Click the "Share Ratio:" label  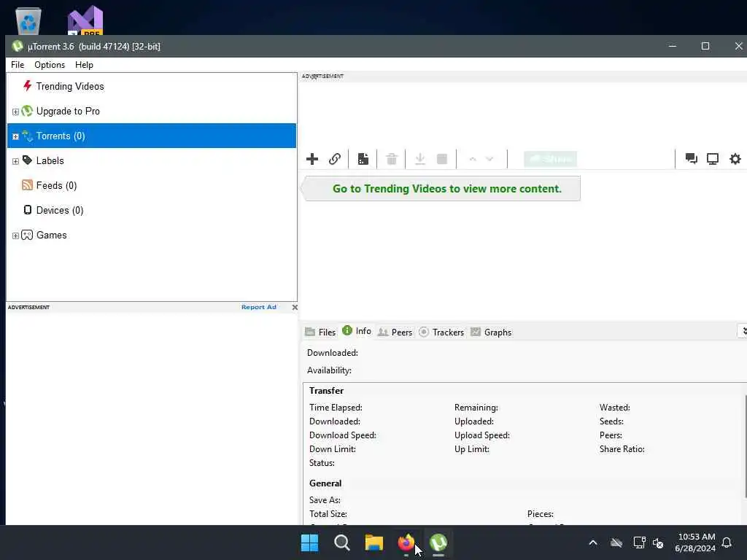tap(622, 449)
